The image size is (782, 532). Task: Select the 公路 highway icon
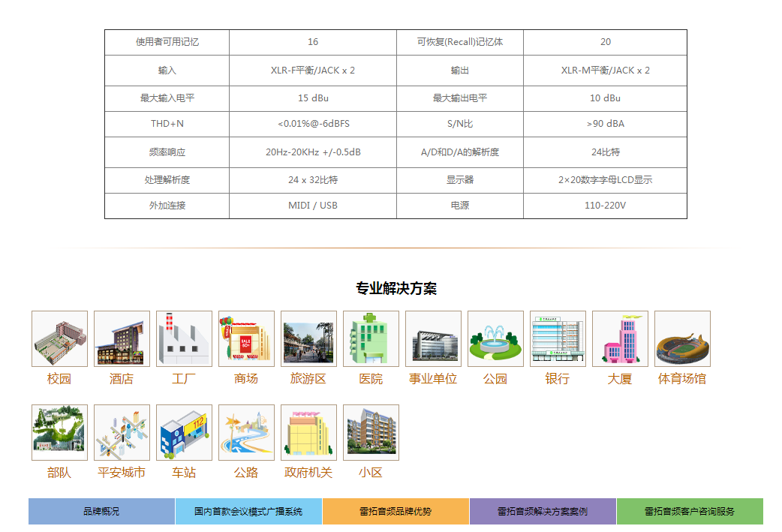pos(246,432)
